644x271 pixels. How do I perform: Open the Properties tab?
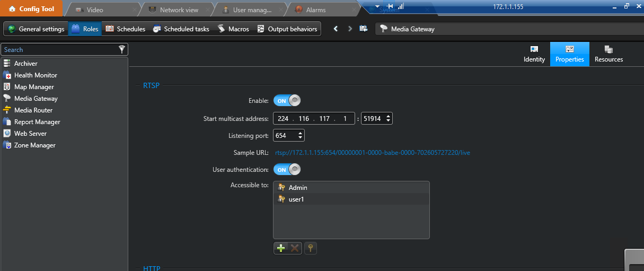coord(570,54)
